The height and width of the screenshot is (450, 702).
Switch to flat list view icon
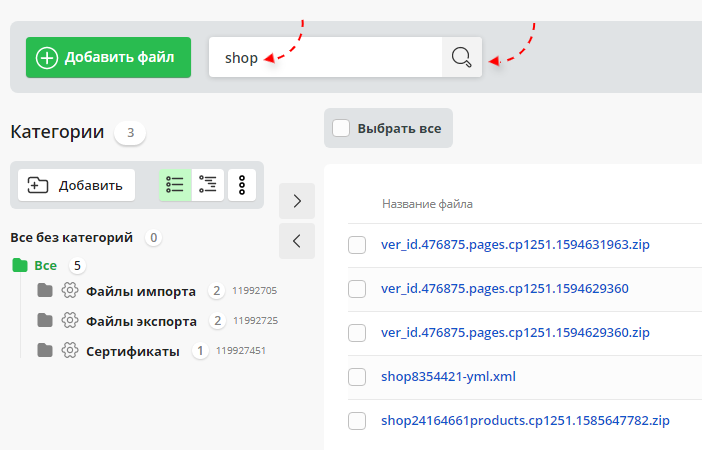click(175, 185)
